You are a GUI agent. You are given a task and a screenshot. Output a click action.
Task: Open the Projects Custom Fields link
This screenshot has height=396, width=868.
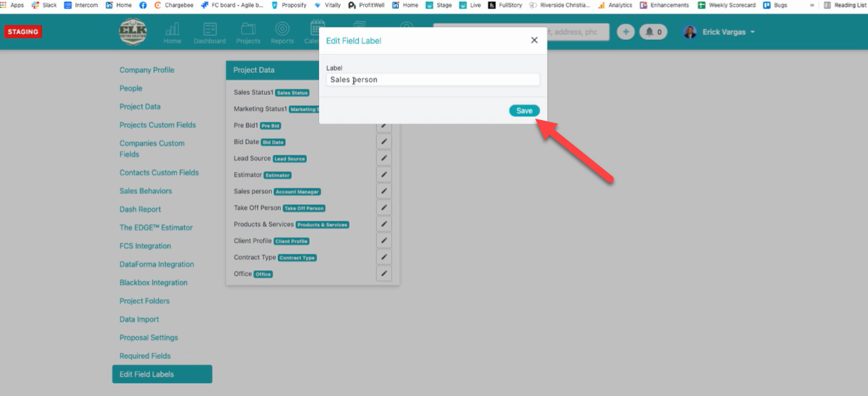(x=157, y=125)
